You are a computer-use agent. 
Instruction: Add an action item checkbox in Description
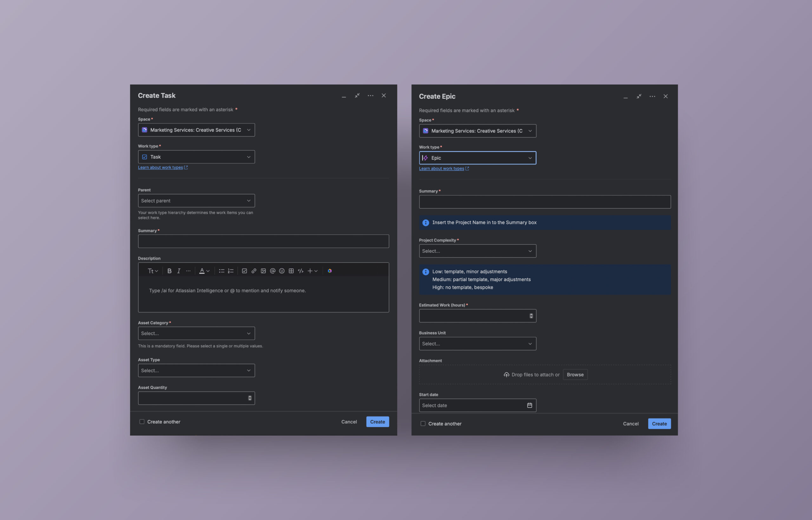pos(244,271)
